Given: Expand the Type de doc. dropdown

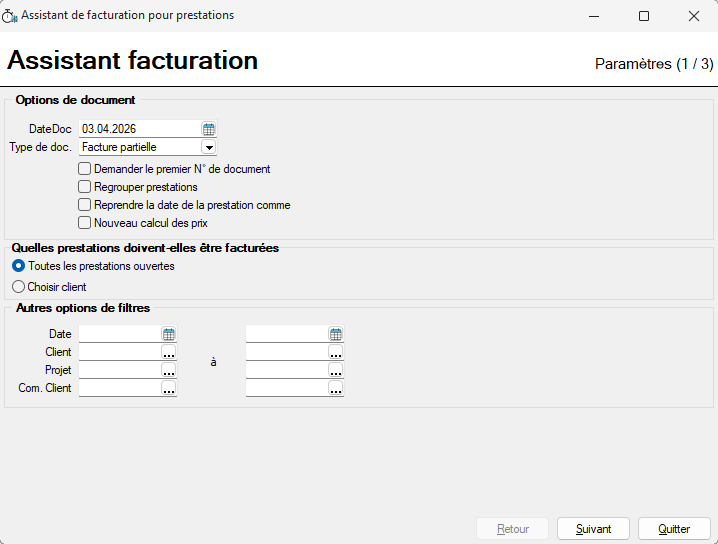Looking at the screenshot, I should point(209,148).
